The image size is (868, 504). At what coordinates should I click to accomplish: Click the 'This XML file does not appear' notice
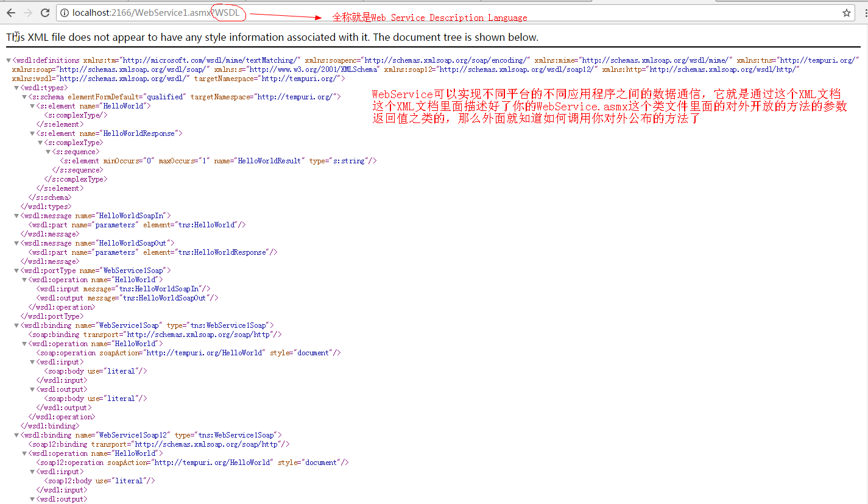point(272,37)
